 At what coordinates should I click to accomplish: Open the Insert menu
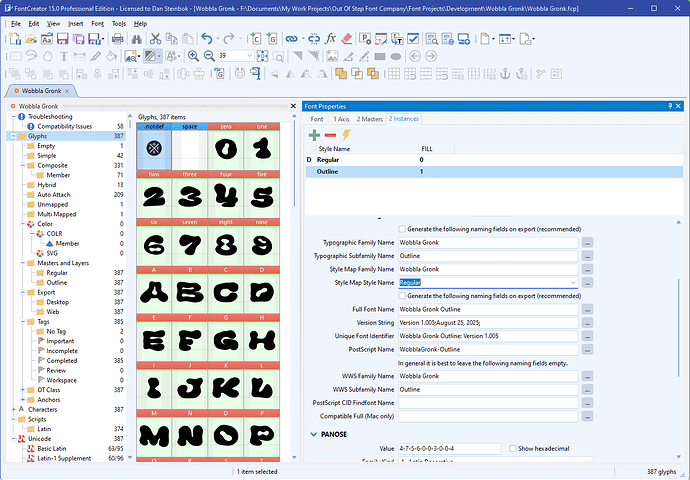(x=76, y=24)
